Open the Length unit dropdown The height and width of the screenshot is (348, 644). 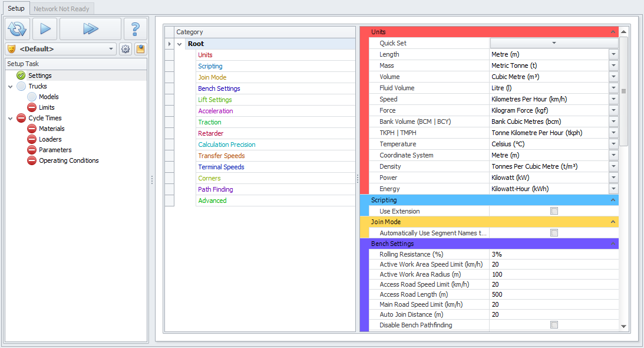point(613,54)
